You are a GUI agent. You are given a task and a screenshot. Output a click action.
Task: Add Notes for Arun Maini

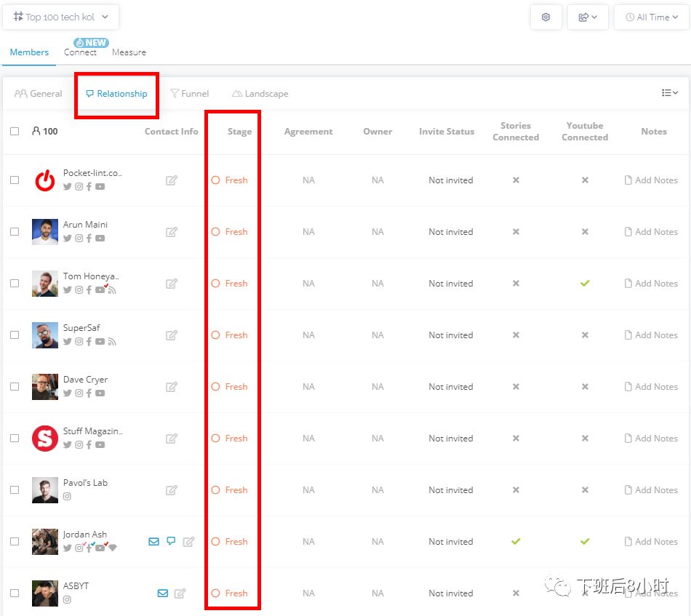(x=651, y=232)
